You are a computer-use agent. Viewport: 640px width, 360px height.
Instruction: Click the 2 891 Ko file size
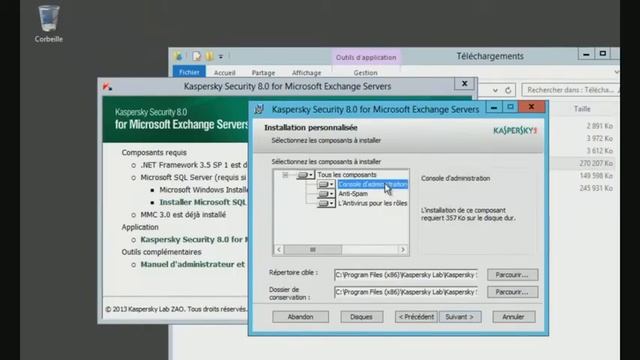[600, 126]
